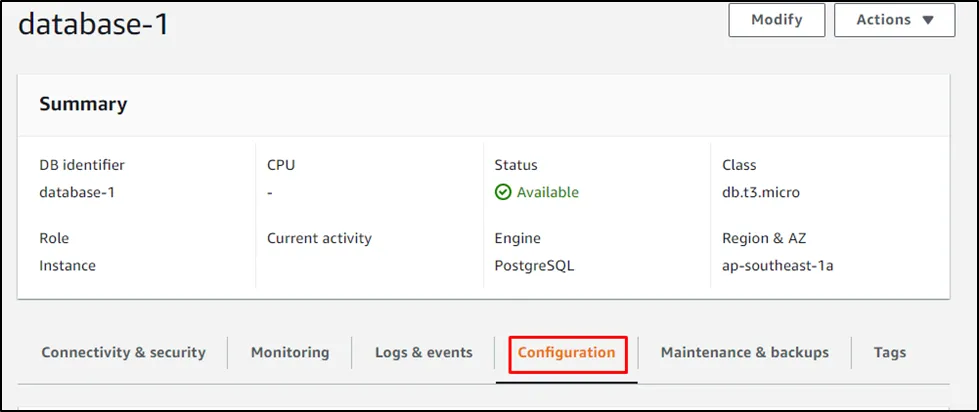
Task: Click the Available status text
Action: pos(547,192)
